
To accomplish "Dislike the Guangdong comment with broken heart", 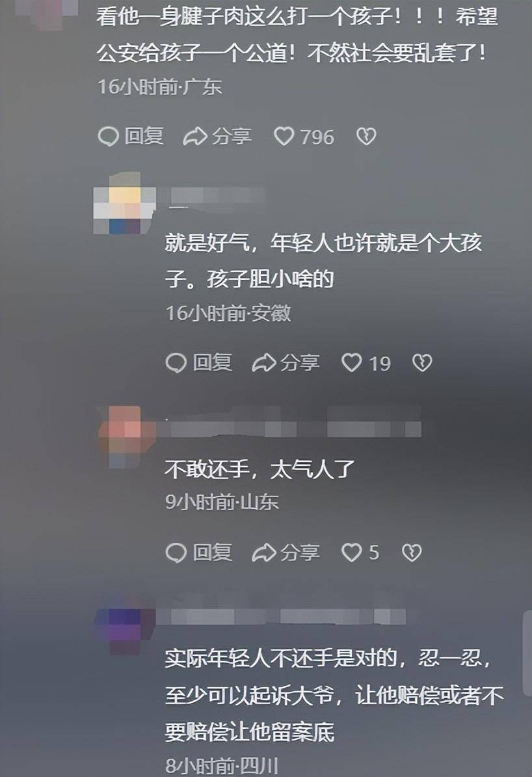I will pyautogui.click(x=367, y=136).
